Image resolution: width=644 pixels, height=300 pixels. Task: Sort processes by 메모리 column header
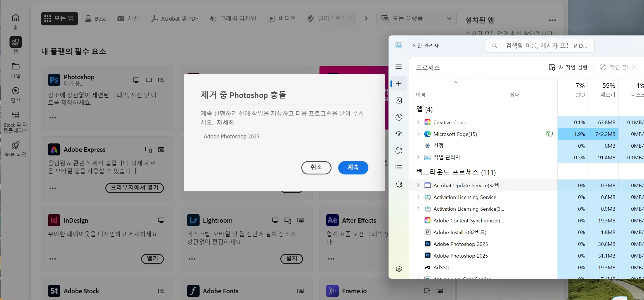pos(603,89)
